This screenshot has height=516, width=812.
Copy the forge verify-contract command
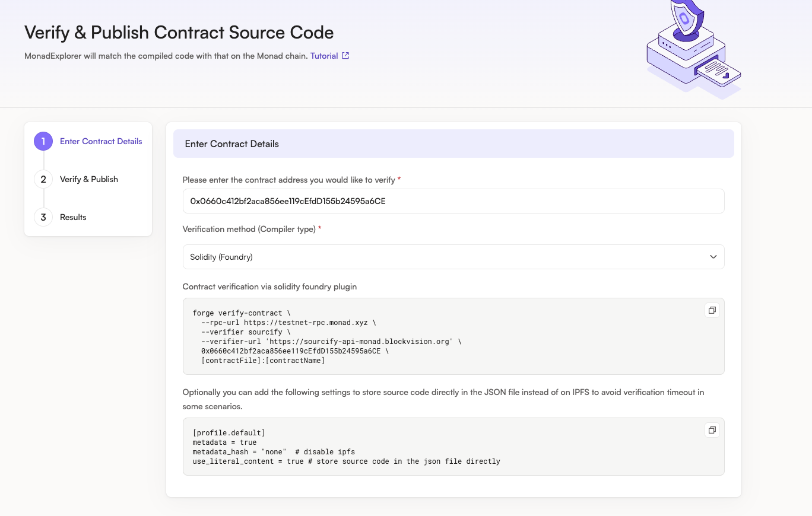coord(712,310)
